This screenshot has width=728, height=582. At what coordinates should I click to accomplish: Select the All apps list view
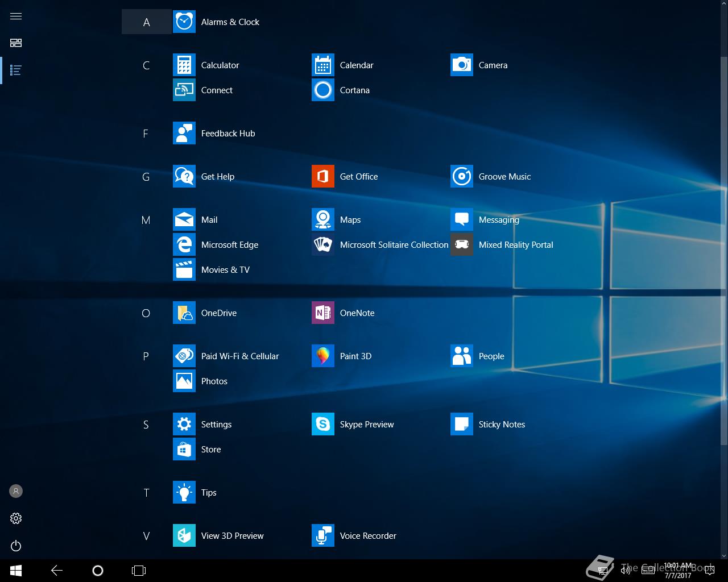pos(16,70)
